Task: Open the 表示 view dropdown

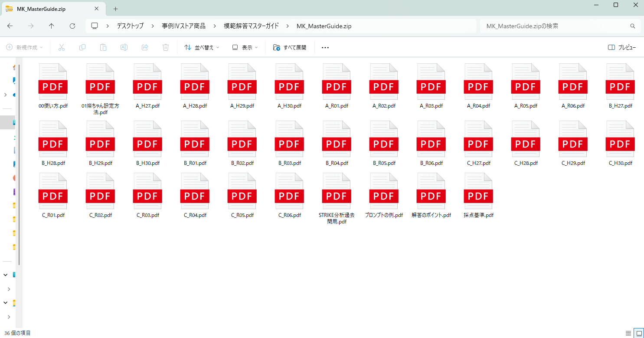Action: 245,47
